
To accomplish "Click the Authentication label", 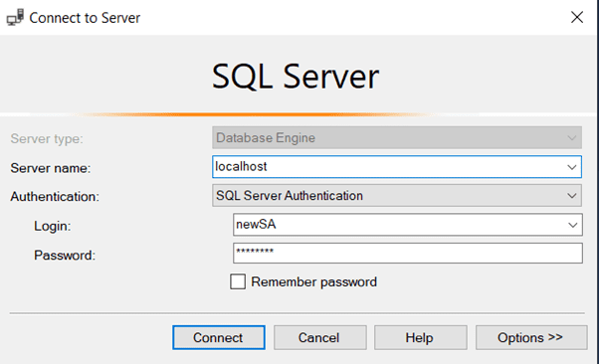I will point(55,196).
